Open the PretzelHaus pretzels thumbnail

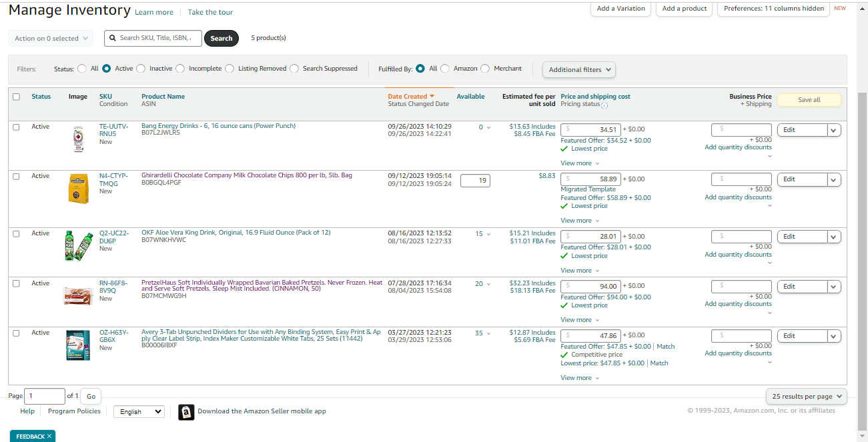click(77, 295)
